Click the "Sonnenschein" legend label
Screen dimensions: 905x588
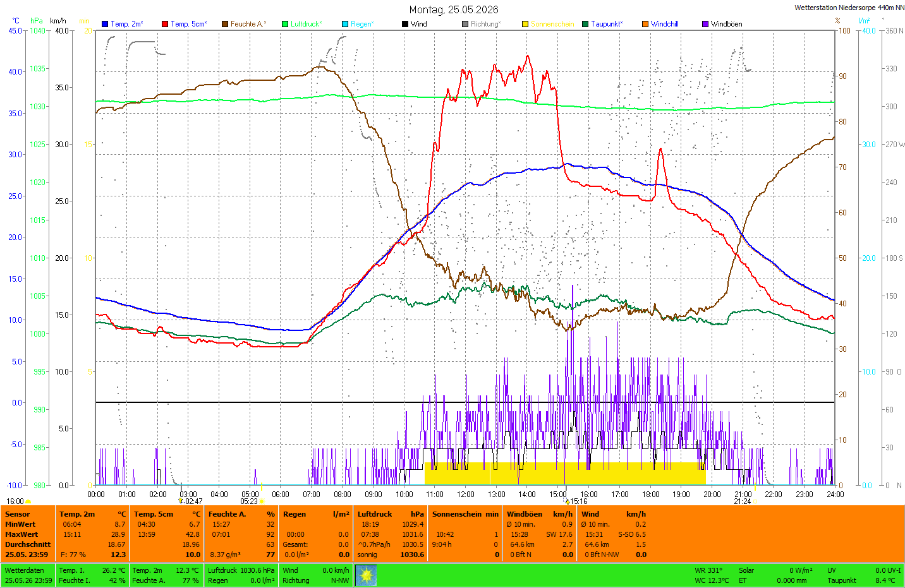pyautogui.click(x=552, y=24)
